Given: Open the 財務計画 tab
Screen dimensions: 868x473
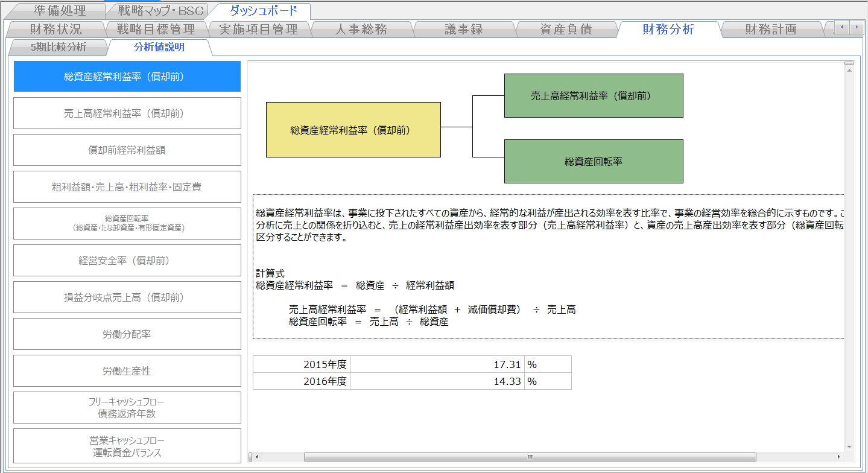Looking at the screenshot, I should [x=770, y=29].
